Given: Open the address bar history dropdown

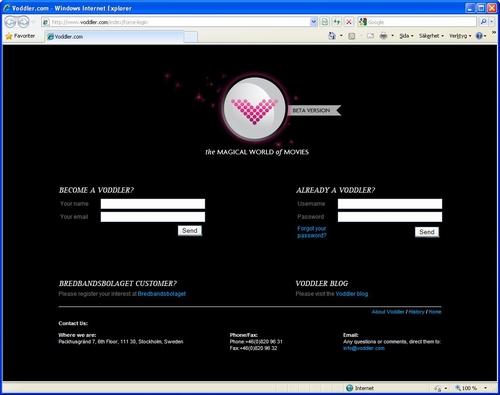Looking at the screenshot, I should (313, 22).
